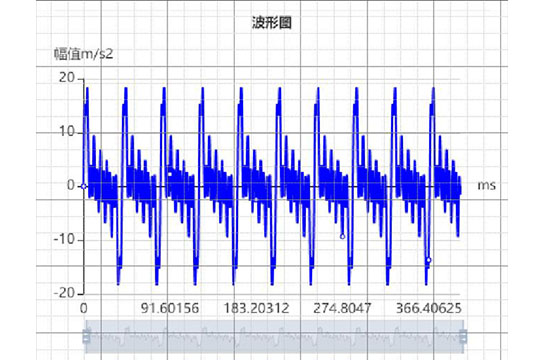Click the right zoom slider handle
Screen dimensions: 544x360
pyautogui.click(x=463, y=336)
